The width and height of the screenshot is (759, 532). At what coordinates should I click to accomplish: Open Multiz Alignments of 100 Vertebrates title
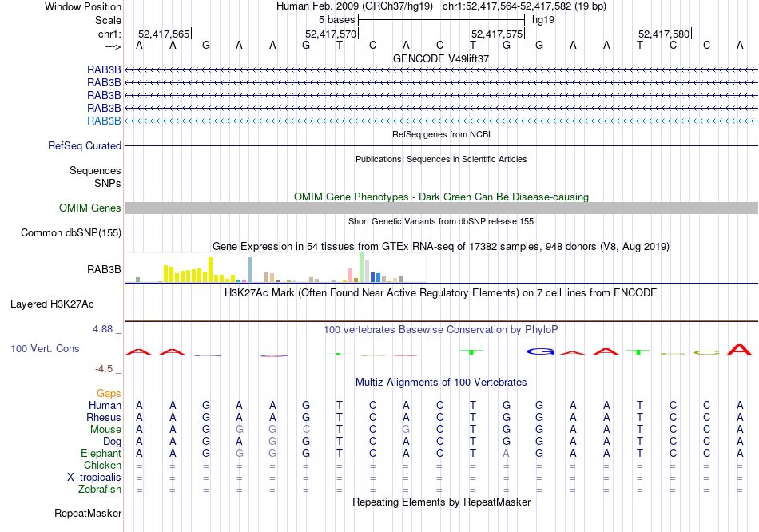tap(441, 383)
